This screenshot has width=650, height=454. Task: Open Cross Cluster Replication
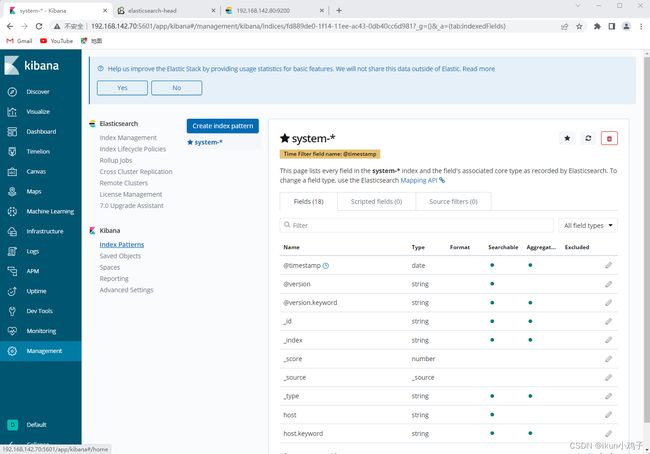point(136,172)
